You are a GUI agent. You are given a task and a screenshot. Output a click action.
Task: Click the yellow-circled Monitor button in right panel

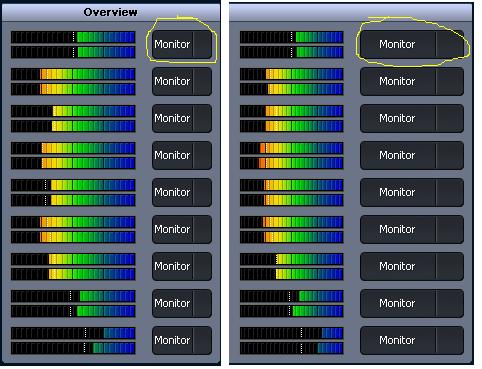412,45
